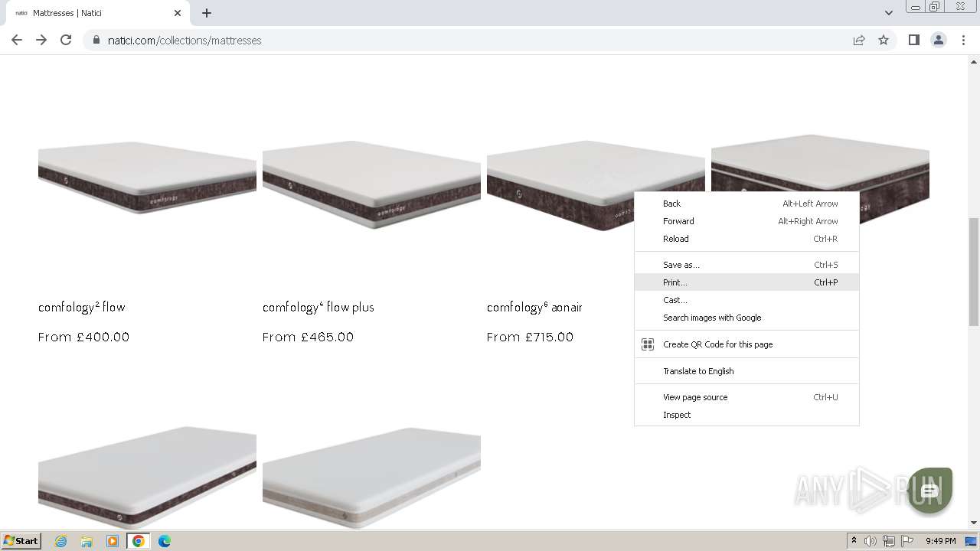Select Search images with Google

pyautogui.click(x=746, y=318)
